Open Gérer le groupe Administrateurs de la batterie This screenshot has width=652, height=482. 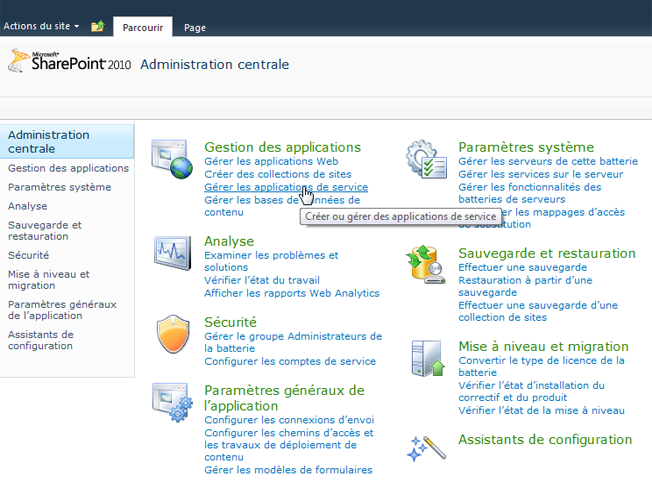[x=293, y=342]
